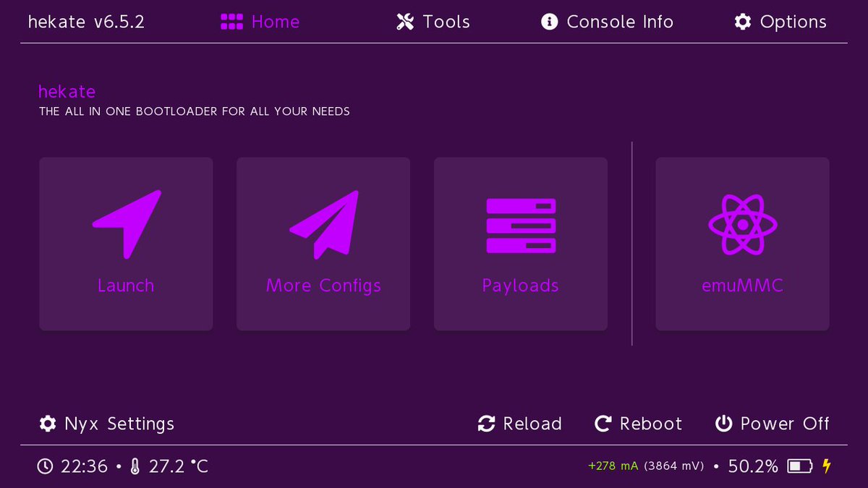Image resolution: width=868 pixels, height=488 pixels.
Task: Click the Launch label
Action: (x=126, y=286)
